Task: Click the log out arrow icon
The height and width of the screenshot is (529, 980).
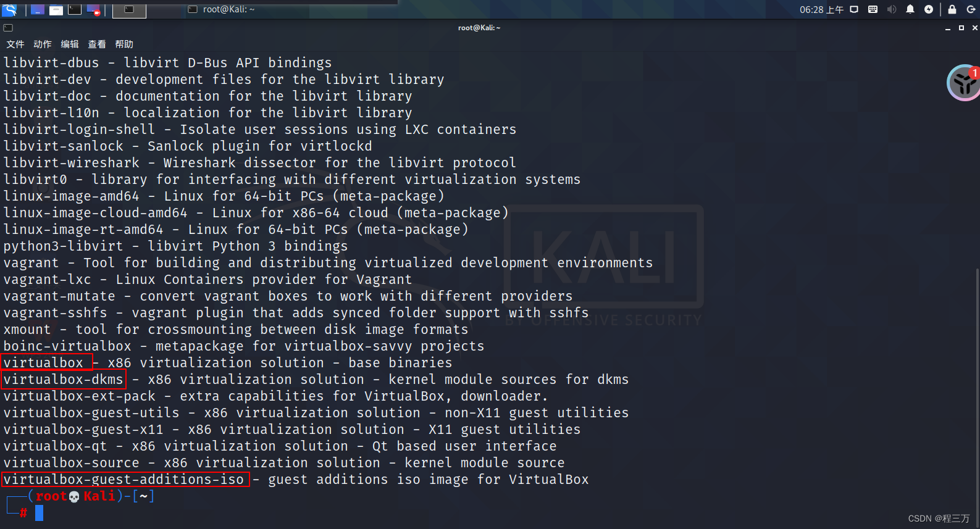Action: pos(971,9)
